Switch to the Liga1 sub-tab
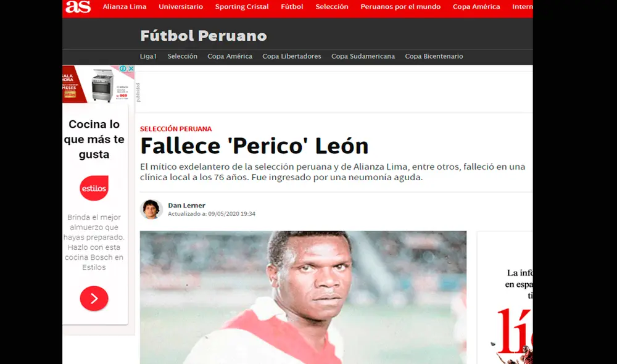 [x=148, y=56]
